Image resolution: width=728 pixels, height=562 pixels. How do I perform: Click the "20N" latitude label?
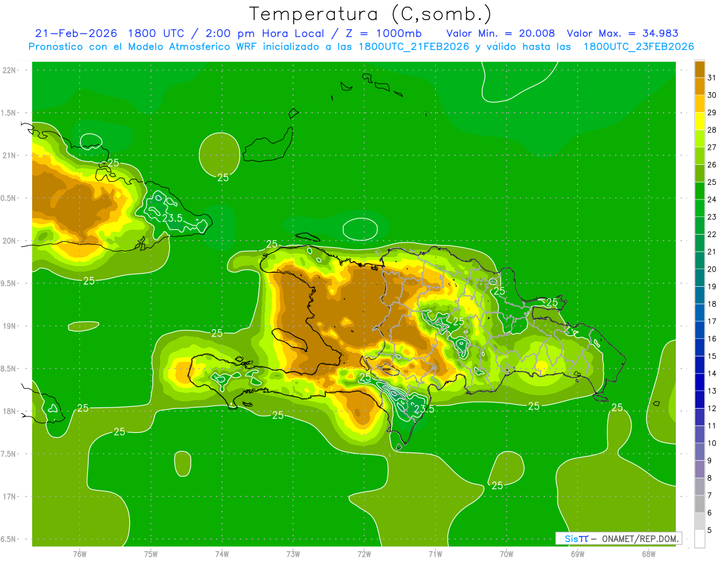coord(8,241)
